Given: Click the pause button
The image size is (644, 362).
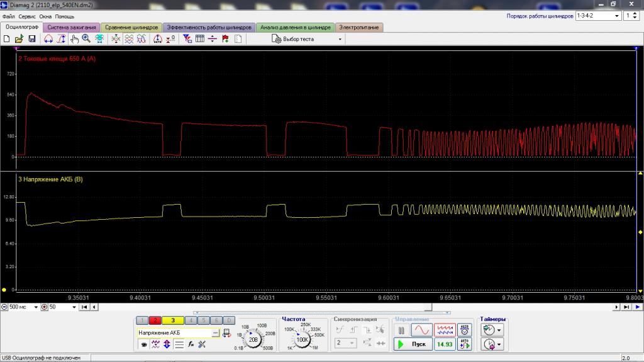Looking at the screenshot, I should pos(401,330).
